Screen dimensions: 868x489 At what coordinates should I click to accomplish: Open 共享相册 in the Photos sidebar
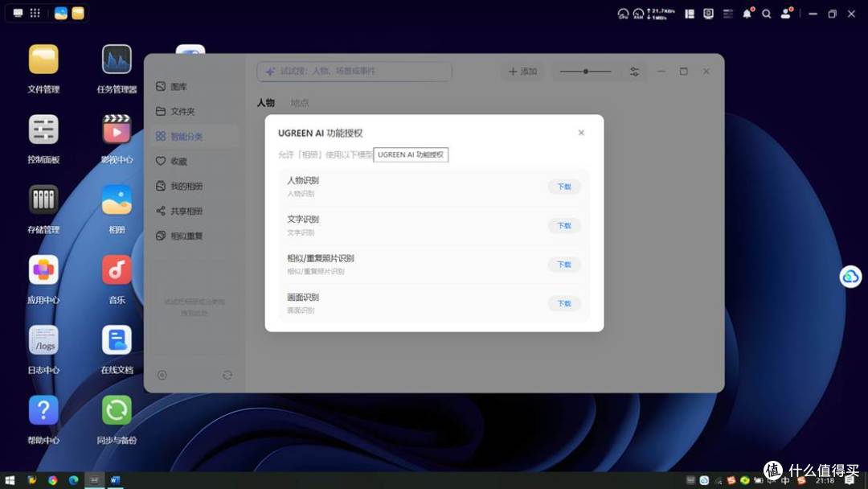[194, 211]
